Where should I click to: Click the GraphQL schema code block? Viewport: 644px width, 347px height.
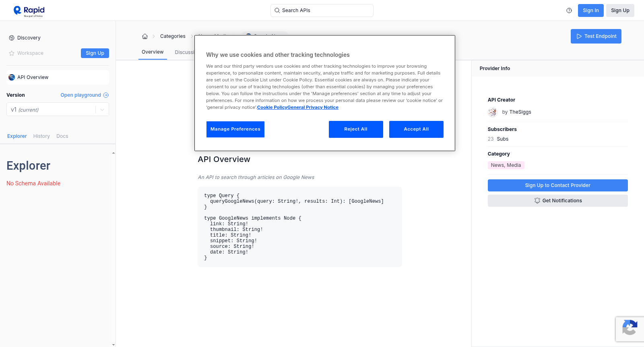pos(300,227)
